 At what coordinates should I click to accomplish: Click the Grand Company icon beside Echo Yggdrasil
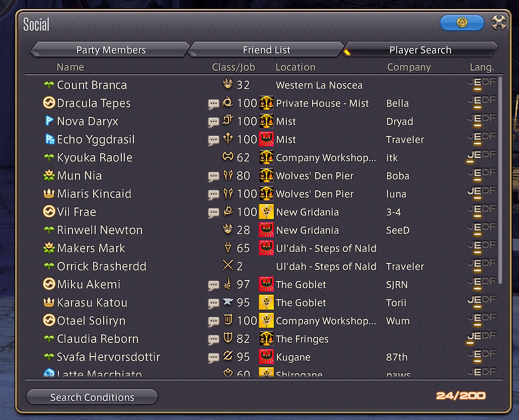[266, 139]
